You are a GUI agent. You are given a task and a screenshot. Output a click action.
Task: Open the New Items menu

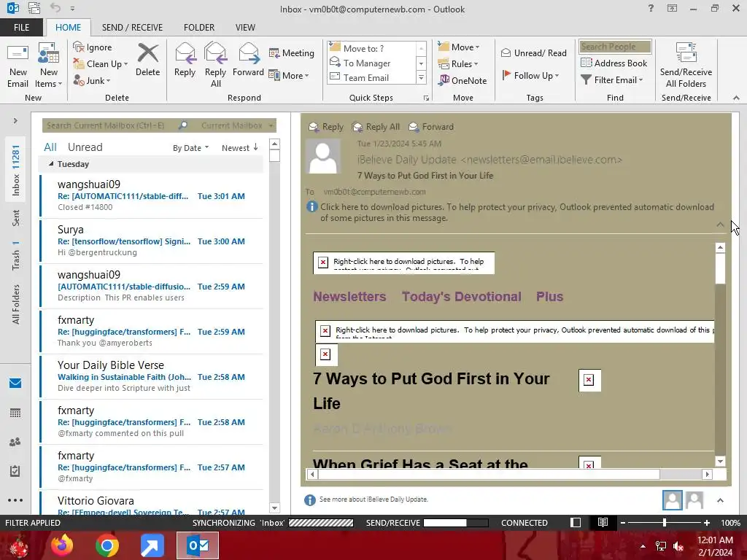coord(48,65)
